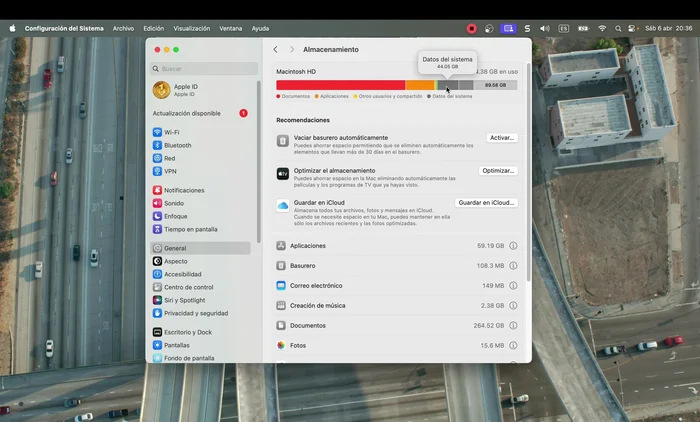700x422 pixels.
Task: Open the Notificaciones settings pane
Action: [x=183, y=190]
